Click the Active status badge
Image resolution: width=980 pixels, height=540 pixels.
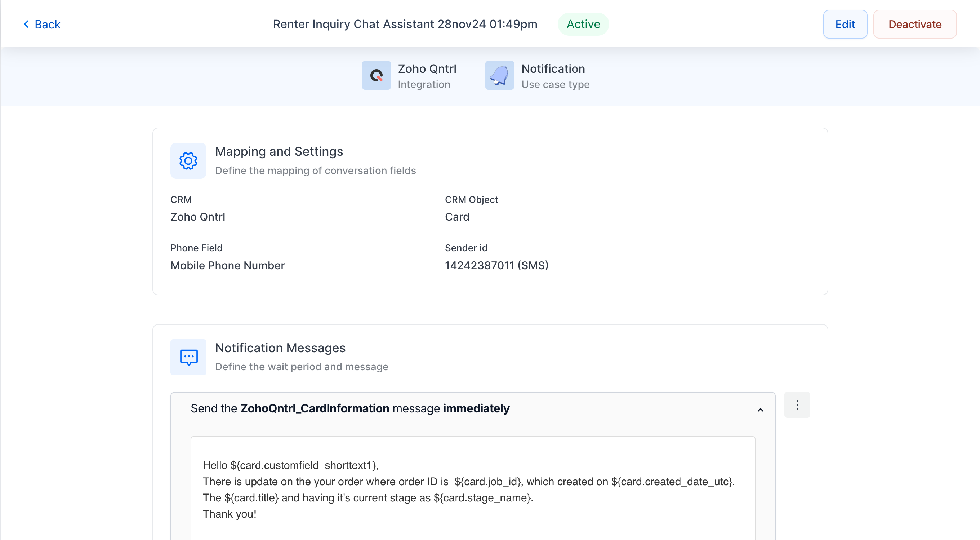(583, 24)
